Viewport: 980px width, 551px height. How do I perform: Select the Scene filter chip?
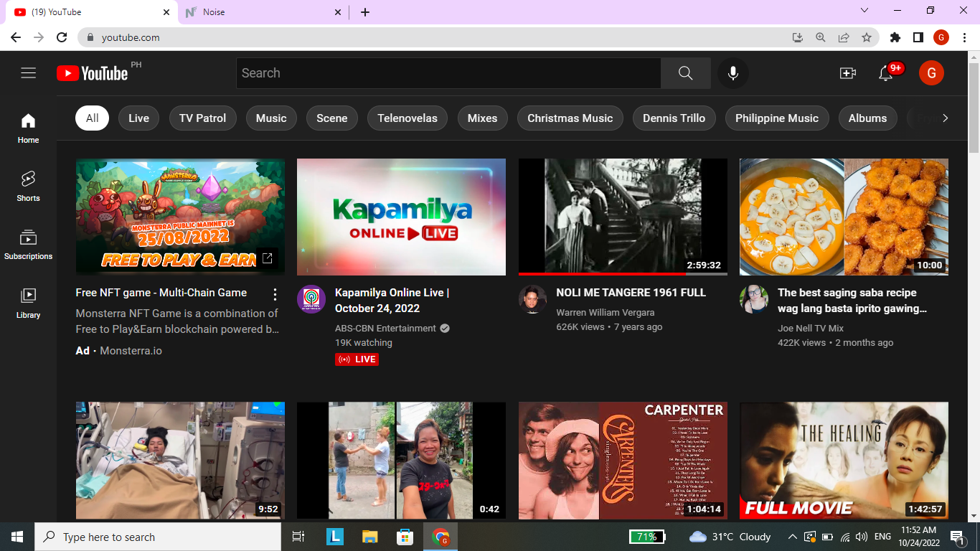click(332, 118)
